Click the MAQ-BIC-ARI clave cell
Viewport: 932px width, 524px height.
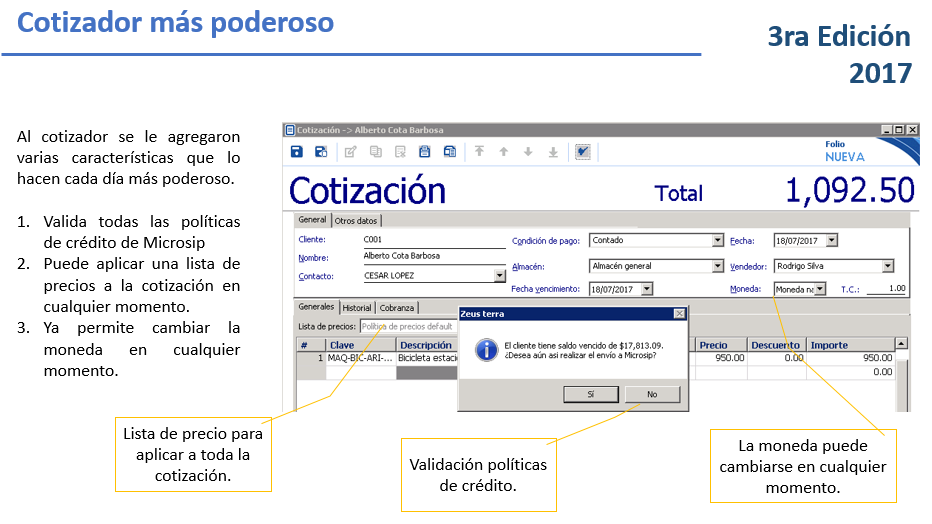pos(361,358)
